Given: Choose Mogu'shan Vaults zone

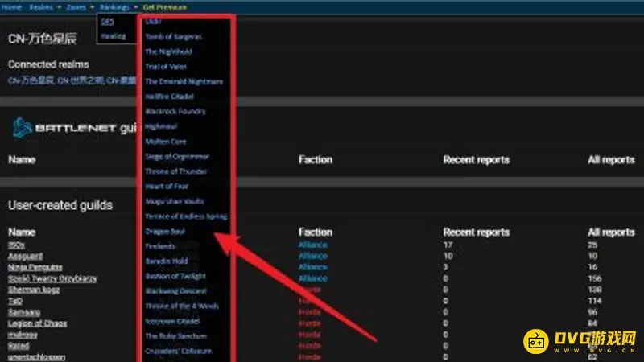Looking at the screenshot, I should pos(175,201).
